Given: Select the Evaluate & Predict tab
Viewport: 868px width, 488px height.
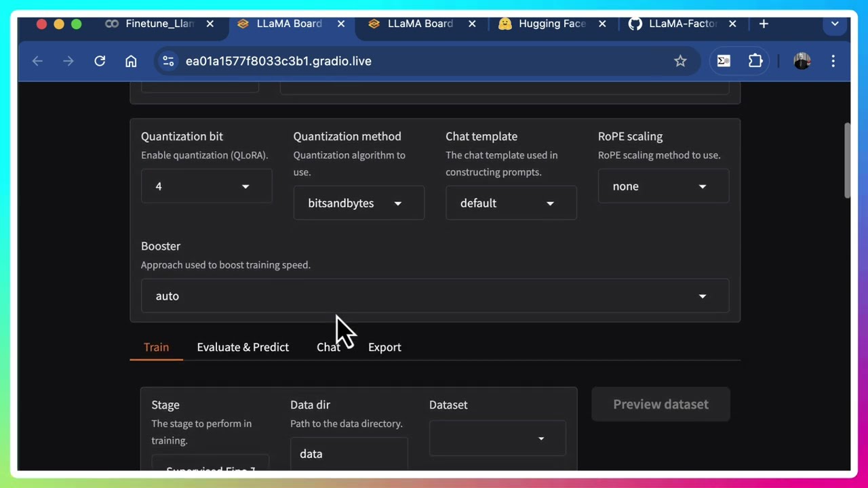Looking at the screenshot, I should click(x=243, y=347).
